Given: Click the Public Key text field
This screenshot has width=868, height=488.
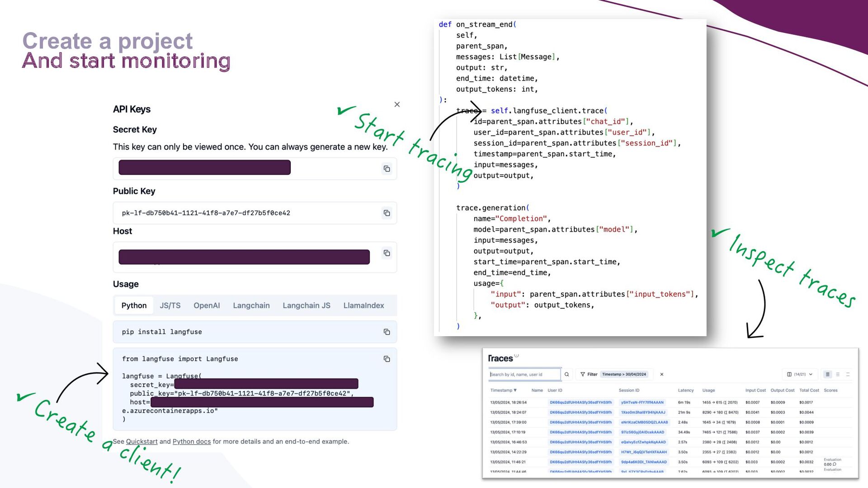Looking at the screenshot, I should coord(255,213).
